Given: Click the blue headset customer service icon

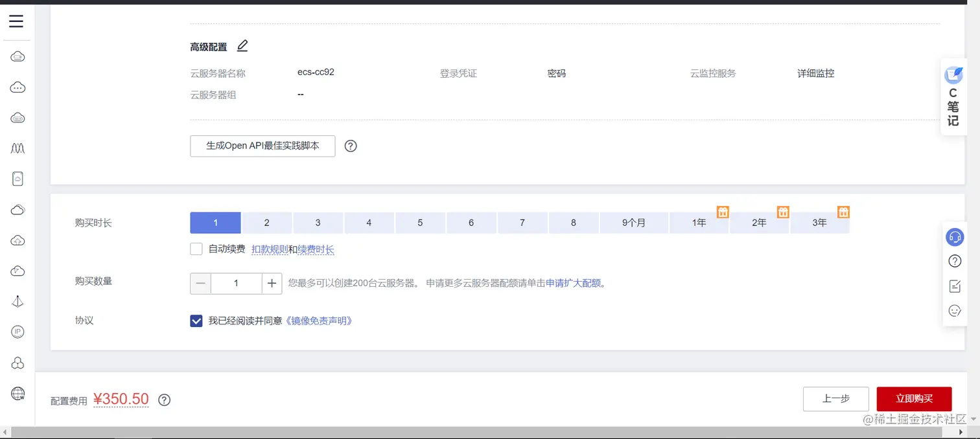Looking at the screenshot, I should click(x=954, y=236).
